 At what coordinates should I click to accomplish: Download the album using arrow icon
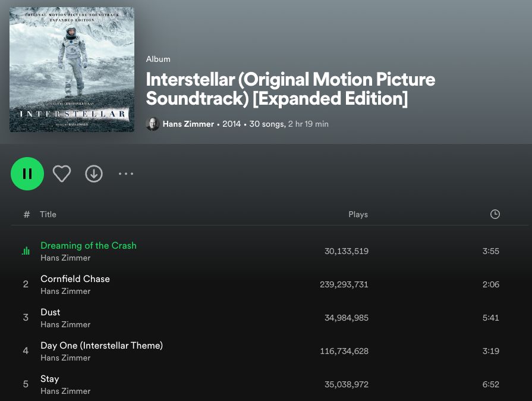[x=94, y=174]
